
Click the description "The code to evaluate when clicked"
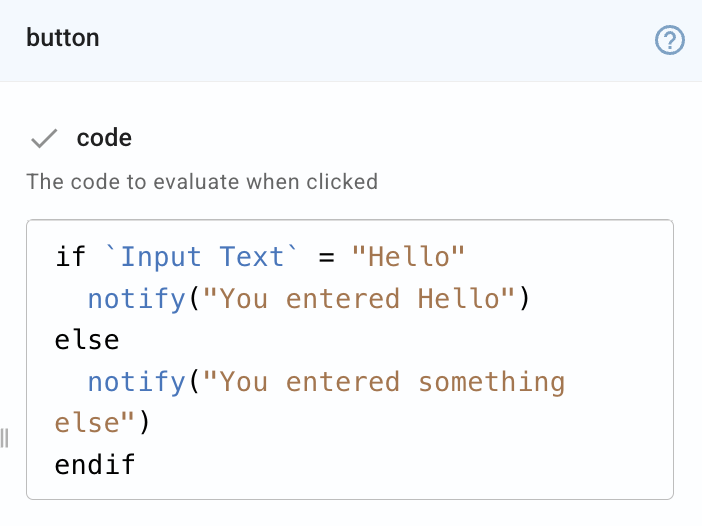coord(202,182)
